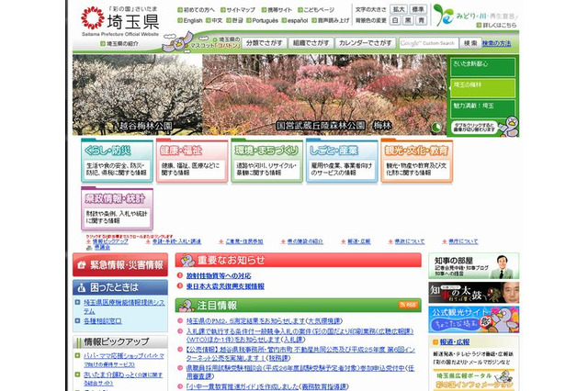Open さいたま介護ねっと link
The height and width of the screenshot is (391, 588).
pos(123,379)
